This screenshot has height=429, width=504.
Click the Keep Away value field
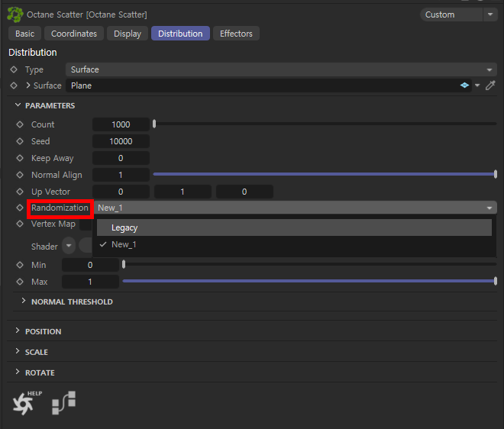click(121, 158)
